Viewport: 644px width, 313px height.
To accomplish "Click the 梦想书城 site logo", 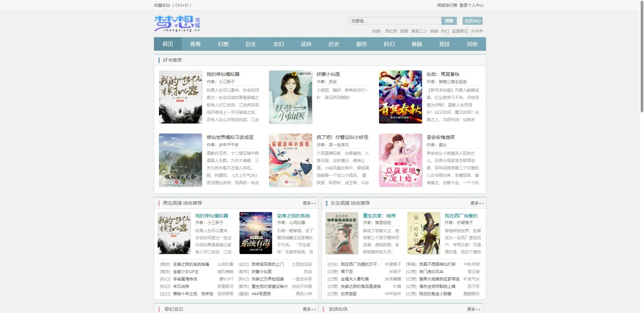I will click(177, 23).
